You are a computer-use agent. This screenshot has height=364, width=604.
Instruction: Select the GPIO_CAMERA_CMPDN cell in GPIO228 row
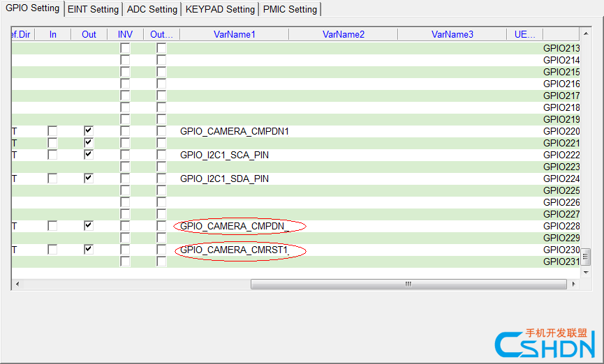point(234,226)
